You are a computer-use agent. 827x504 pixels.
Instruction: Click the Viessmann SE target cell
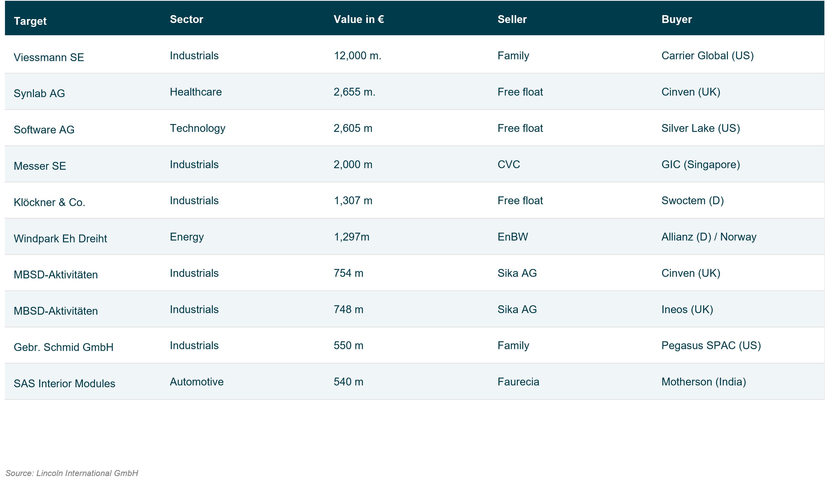49,57
